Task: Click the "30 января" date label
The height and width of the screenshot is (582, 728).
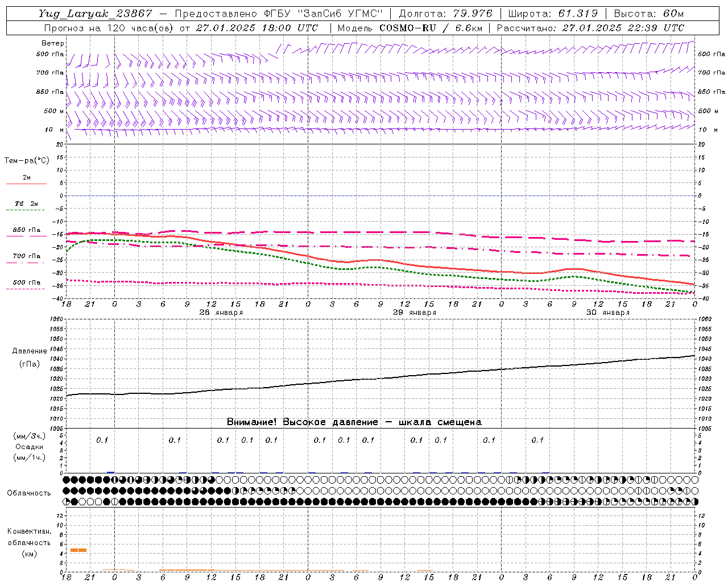Action: [x=608, y=313]
